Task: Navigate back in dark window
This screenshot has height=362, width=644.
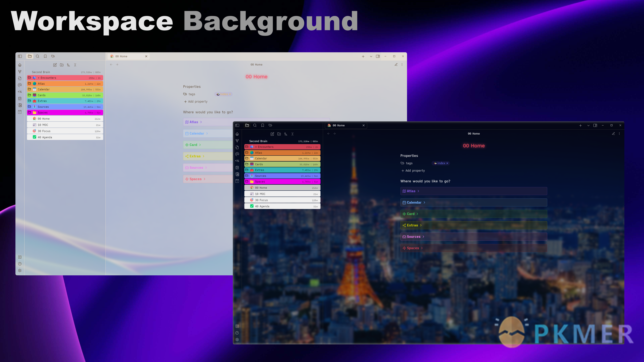Action: (x=329, y=134)
